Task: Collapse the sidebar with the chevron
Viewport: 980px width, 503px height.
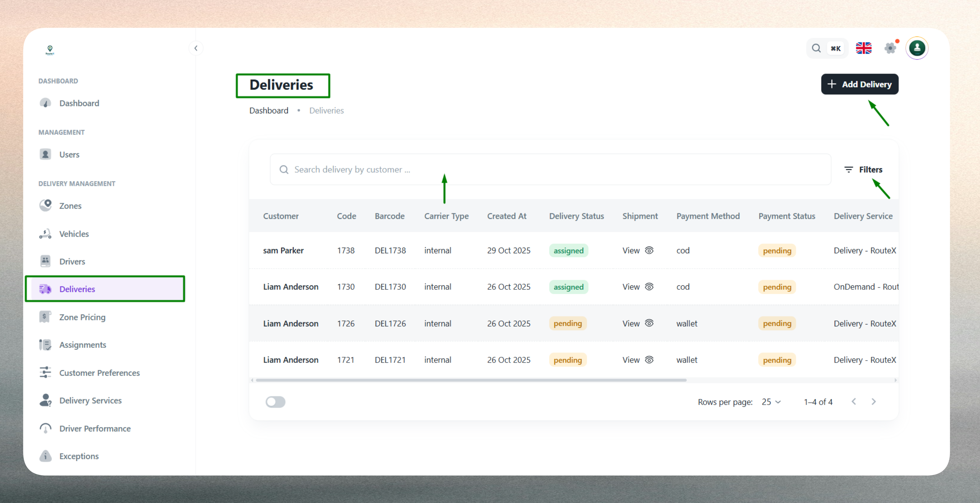Action: (x=196, y=48)
